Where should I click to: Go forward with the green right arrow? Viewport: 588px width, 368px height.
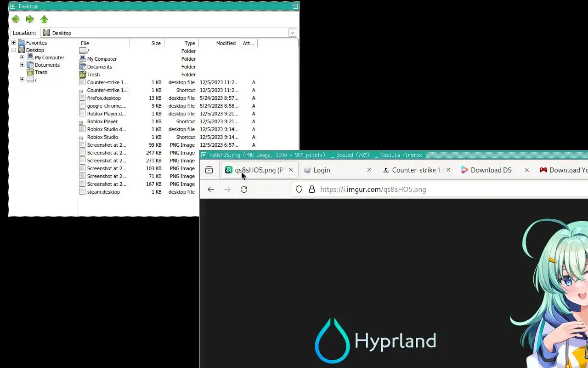tap(30, 19)
